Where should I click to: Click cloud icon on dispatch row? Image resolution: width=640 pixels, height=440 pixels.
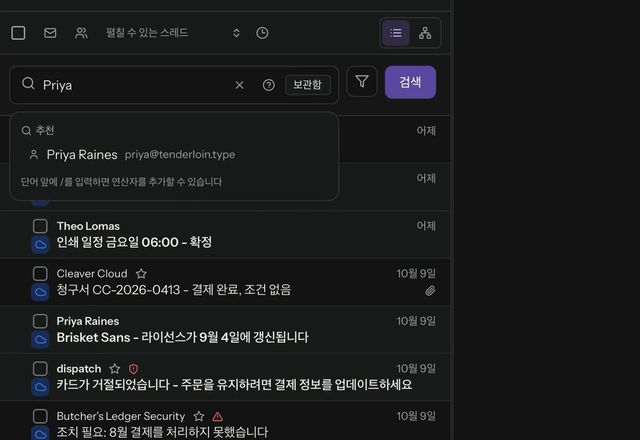click(40, 387)
